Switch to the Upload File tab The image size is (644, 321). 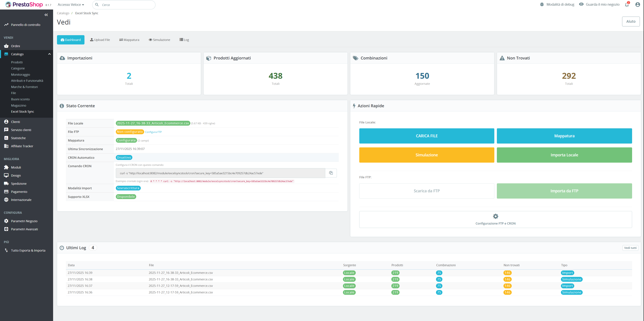tap(100, 39)
